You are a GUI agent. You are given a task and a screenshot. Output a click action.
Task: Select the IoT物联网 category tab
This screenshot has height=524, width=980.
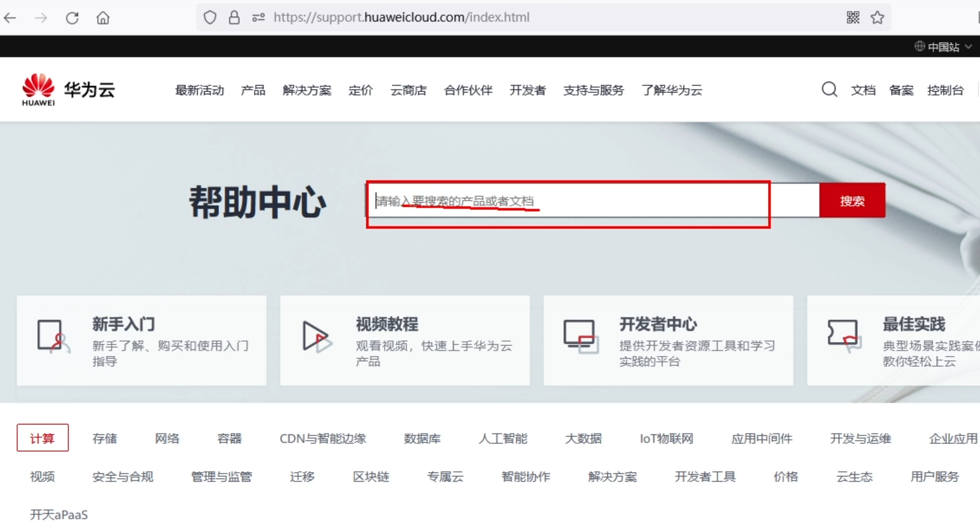[667, 438]
